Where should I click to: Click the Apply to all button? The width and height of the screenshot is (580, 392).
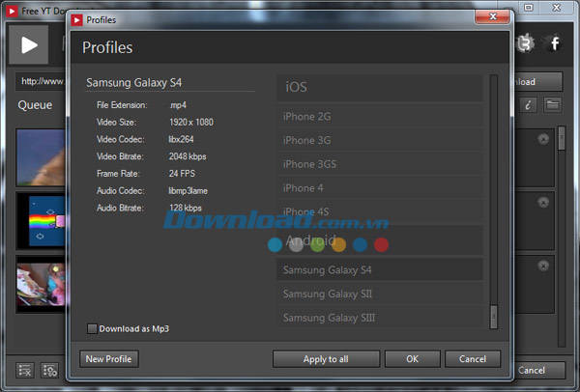pyautogui.click(x=327, y=359)
